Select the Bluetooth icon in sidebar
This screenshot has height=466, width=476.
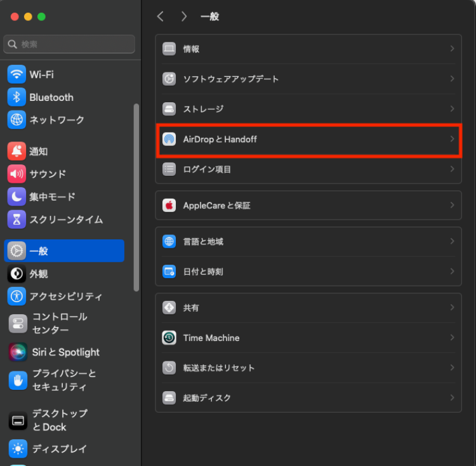17,97
